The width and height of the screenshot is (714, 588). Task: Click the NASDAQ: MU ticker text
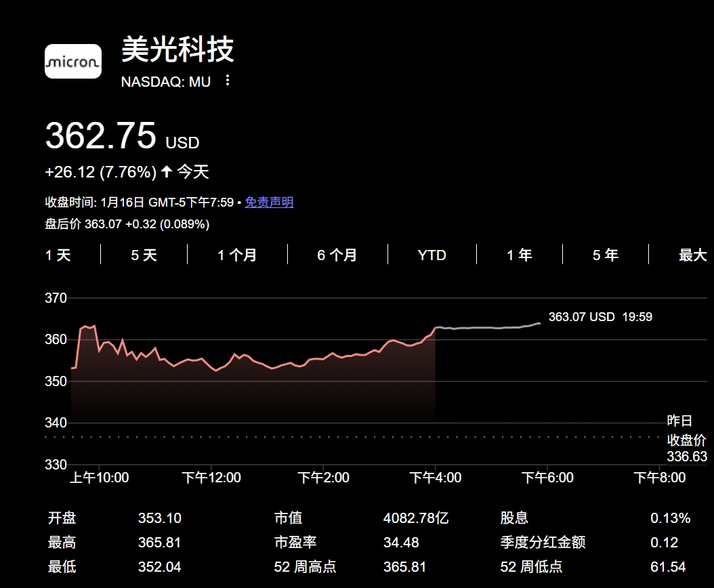165,81
